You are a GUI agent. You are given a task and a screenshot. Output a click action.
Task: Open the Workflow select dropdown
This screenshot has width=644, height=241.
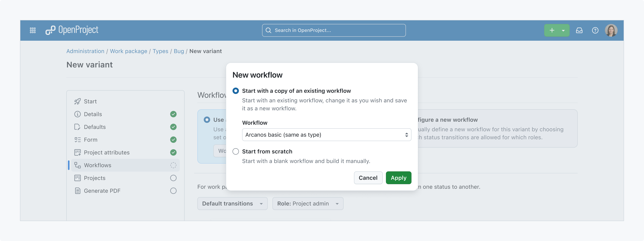point(327,135)
